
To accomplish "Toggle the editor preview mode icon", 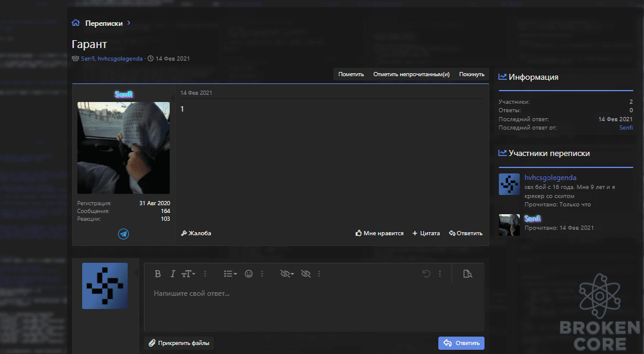I will coord(468,274).
